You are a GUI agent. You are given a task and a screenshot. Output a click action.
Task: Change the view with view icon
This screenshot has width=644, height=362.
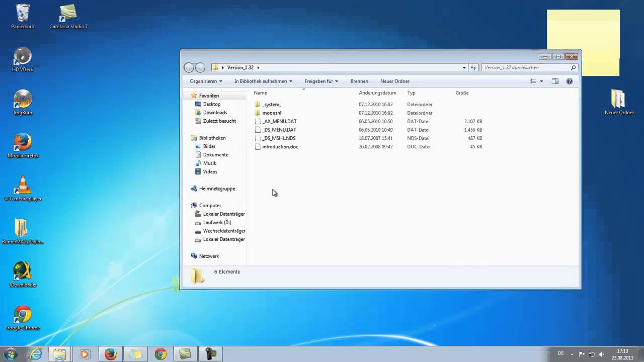pyautogui.click(x=533, y=81)
